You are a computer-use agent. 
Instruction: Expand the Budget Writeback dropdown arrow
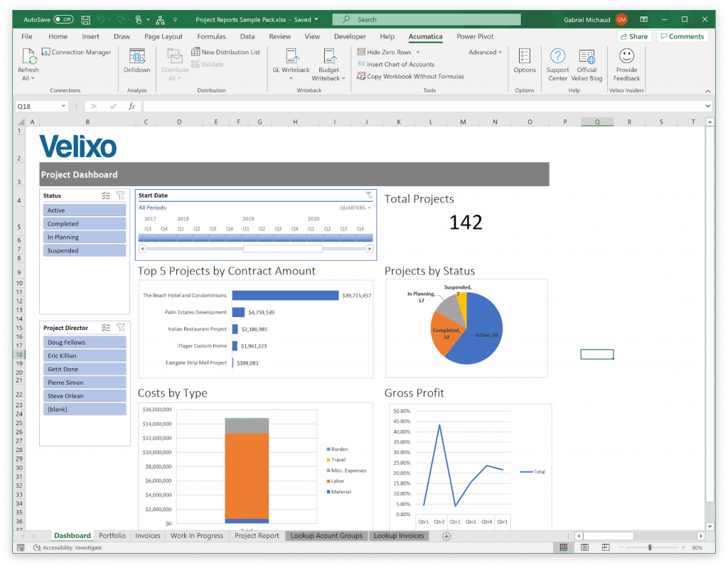pyautogui.click(x=343, y=78)
